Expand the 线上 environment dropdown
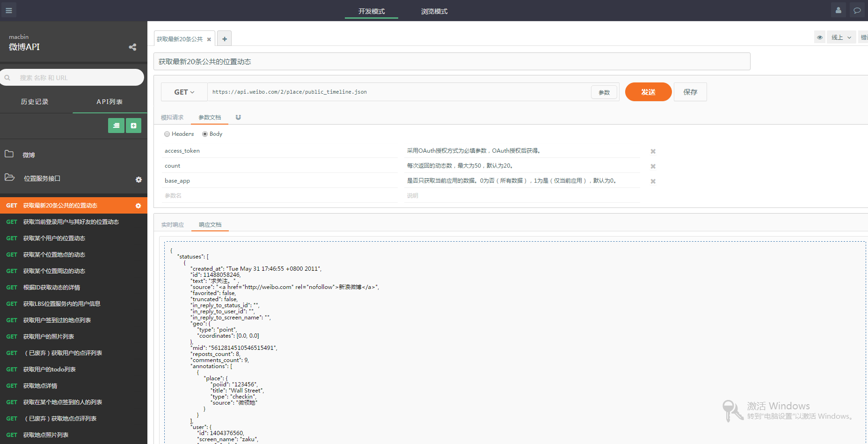868x444 pixels. click(841, 37)
